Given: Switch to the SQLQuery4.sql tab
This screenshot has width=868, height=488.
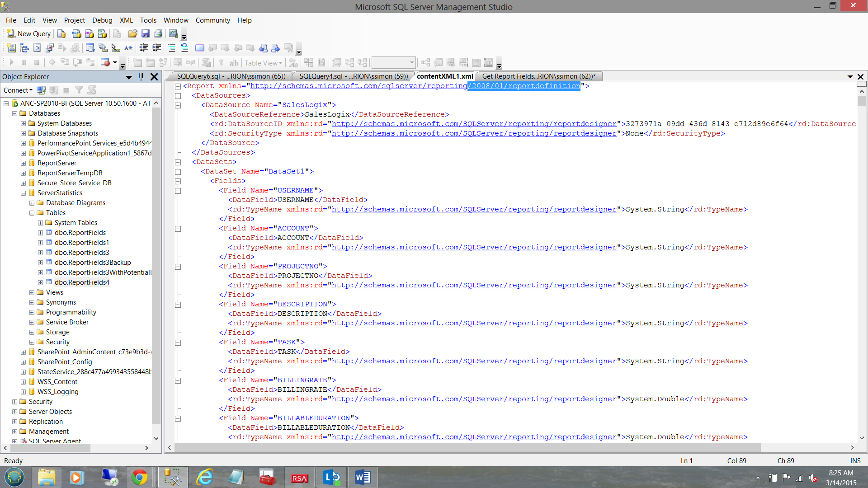Looking at the screenshot, I should click(x=353, y=76).
